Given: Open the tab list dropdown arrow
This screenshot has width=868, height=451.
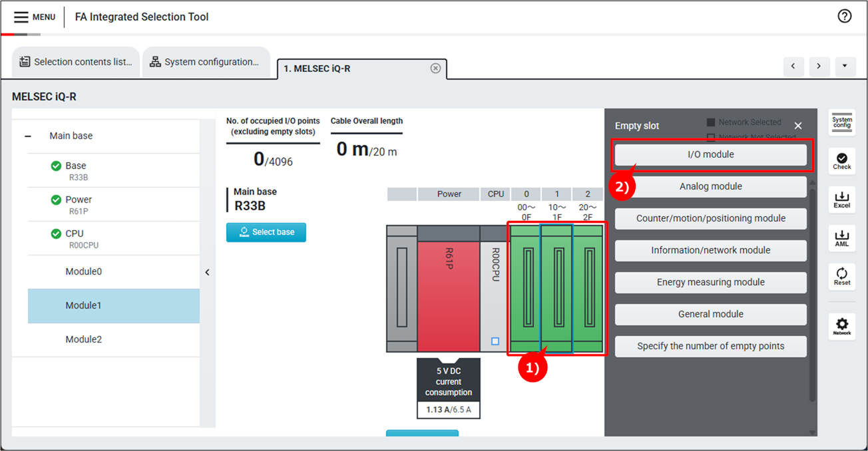Looking at the screenshot, I should point(845,67).
